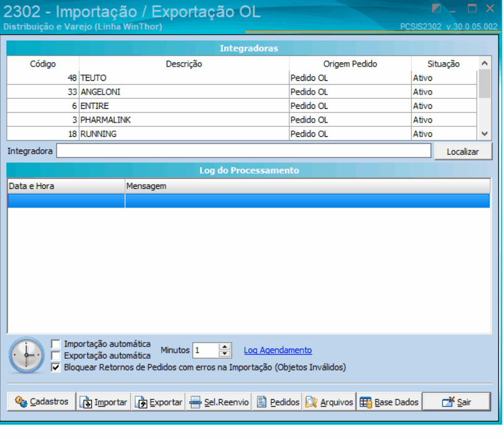Click the Localizar button
The height and width of the screenshot is (439, 504).
click(463, 151)
